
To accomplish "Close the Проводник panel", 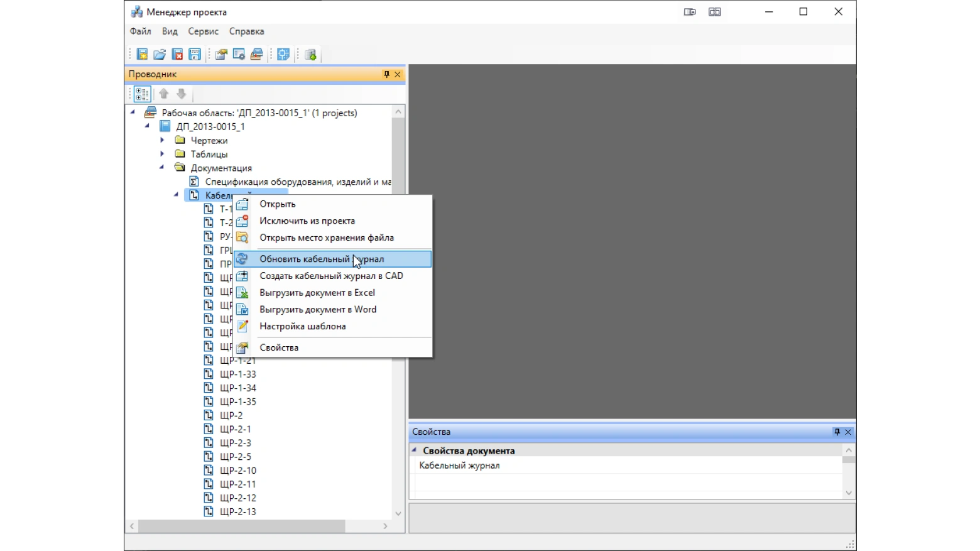I will tap(398, 74).
